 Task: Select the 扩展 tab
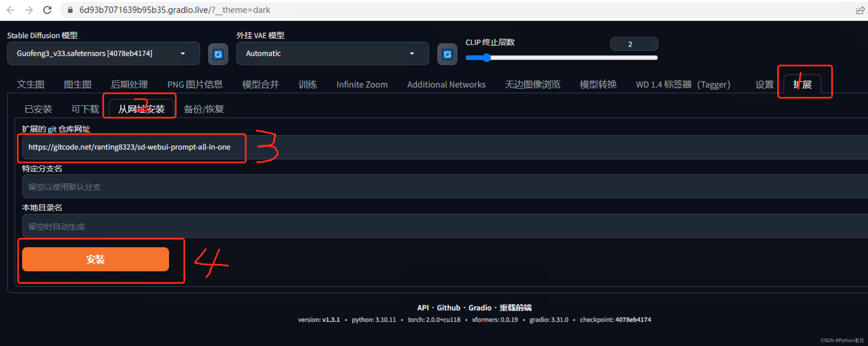pos(802,85)
